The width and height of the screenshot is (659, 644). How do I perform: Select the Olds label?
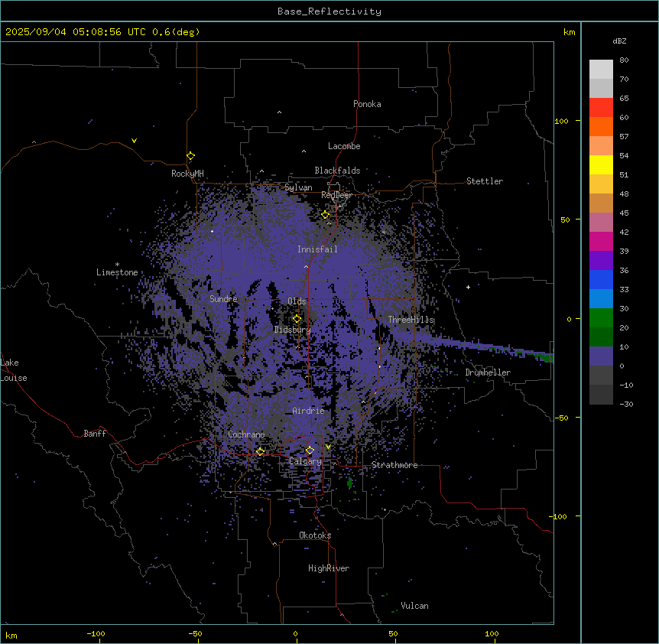coord(297,301)
